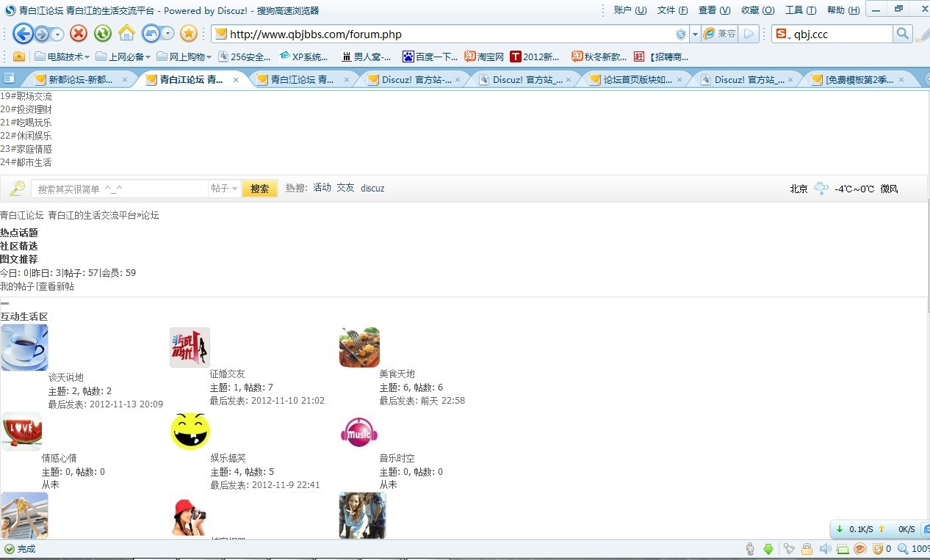Expand the 帖子 search type dropdown
The image size is (930, 560).
(225, 189)
